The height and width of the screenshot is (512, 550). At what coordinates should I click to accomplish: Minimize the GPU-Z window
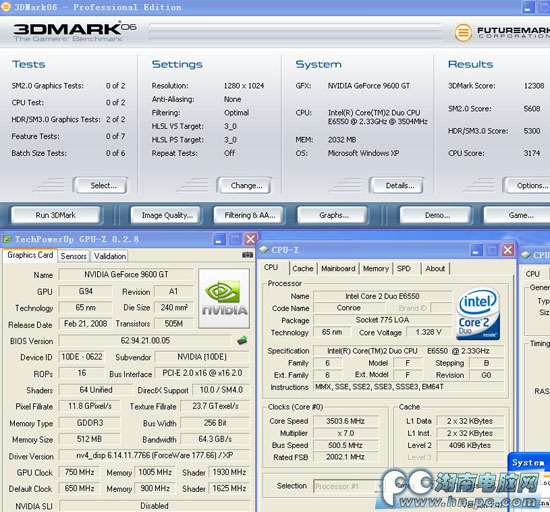[x=219, y=240]
